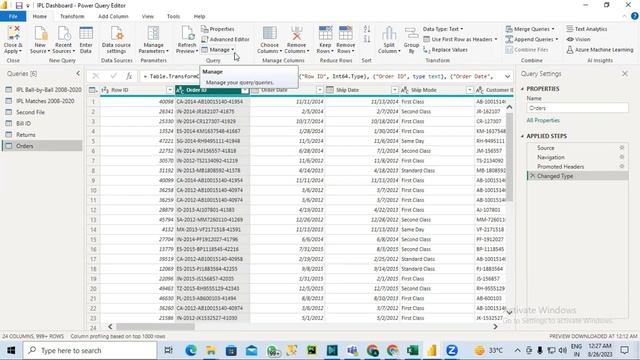Click the Group By icon
Image resolution: width=640 pixels, height=360 pixels.
coord(411,33)
